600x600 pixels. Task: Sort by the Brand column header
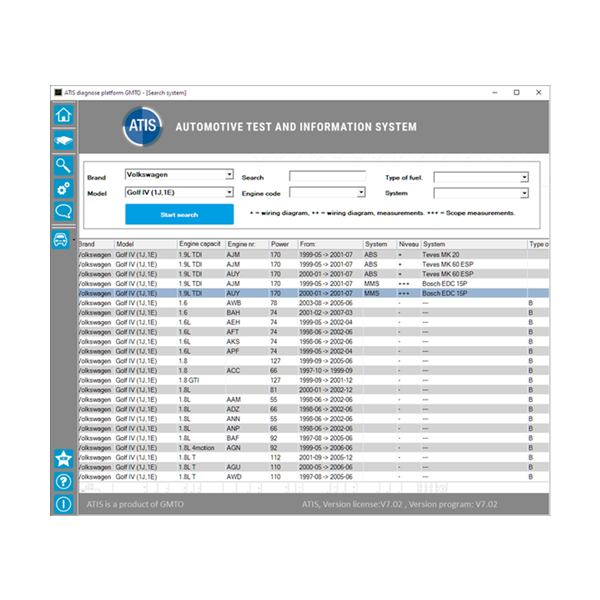(x=96, y=244)
